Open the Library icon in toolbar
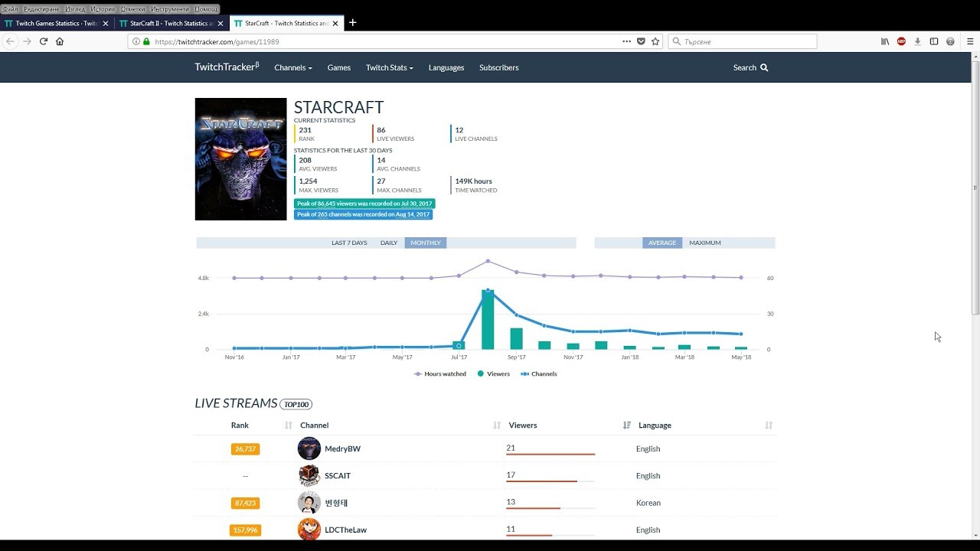The image size is (980, 551). coord(885,41)
